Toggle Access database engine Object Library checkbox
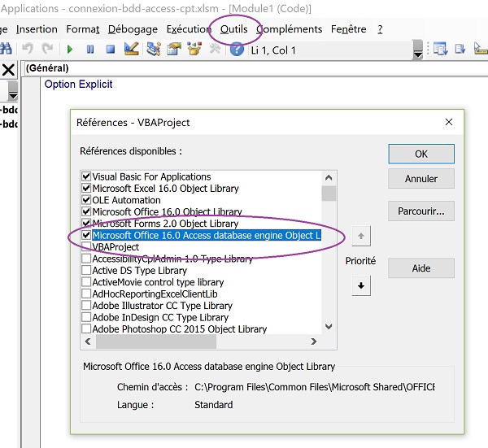The height and width of the screenshot is (448, 488). (x=86, y=235)
